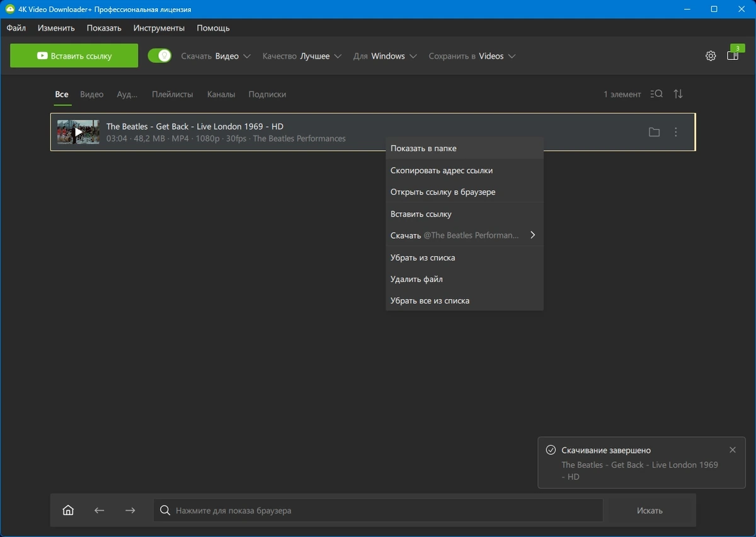Click the magnifier icon in browser bar

coord(165,511)
